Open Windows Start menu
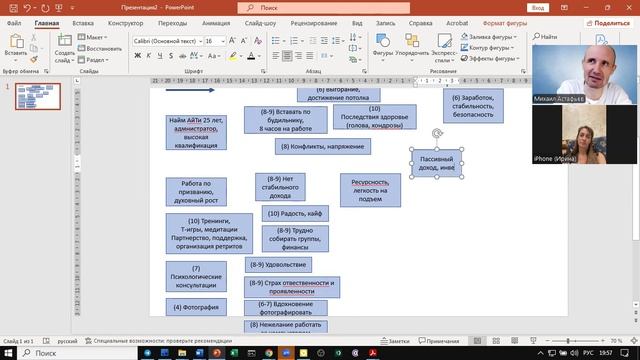 coord(8,353)
